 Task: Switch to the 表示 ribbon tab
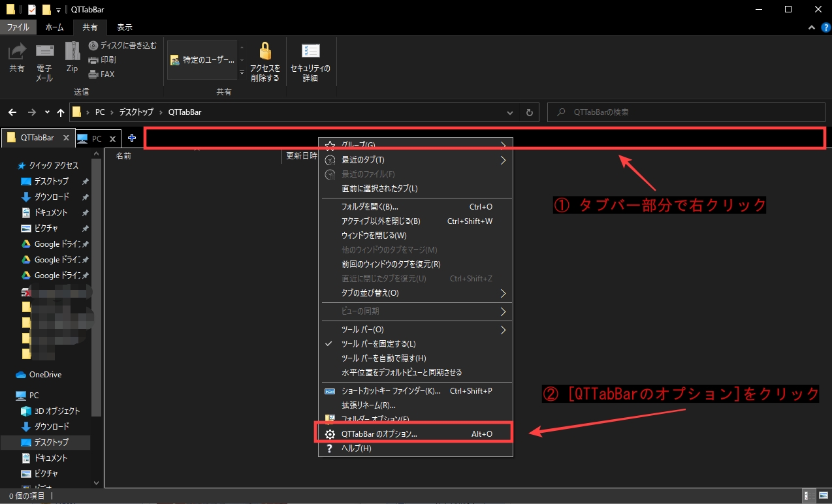(125, 27)
